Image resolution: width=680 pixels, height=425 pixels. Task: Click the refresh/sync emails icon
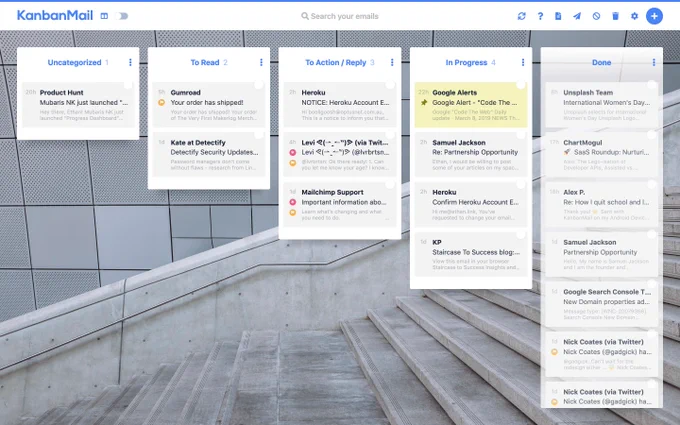(521, 16)
